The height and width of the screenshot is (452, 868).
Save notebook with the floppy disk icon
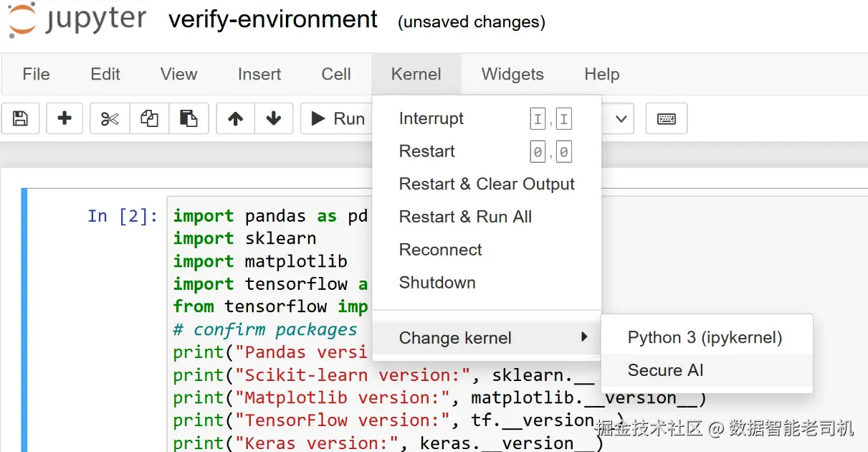[x=20, y=118]
